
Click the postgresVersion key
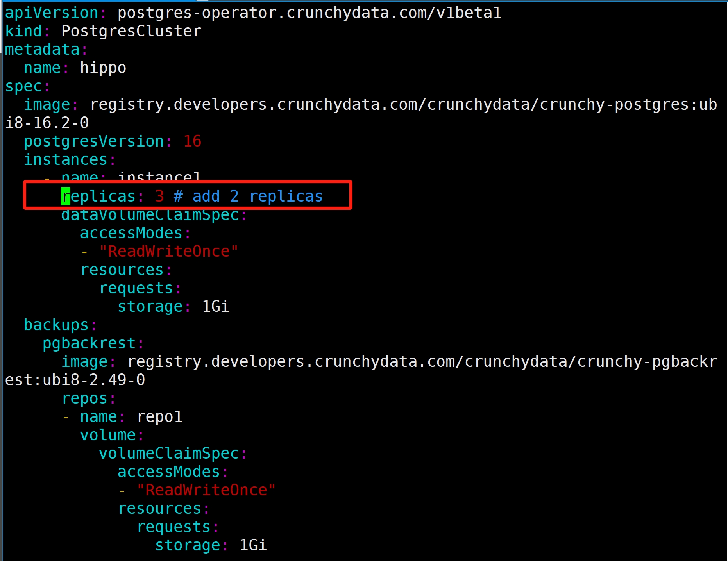point(94,141)
